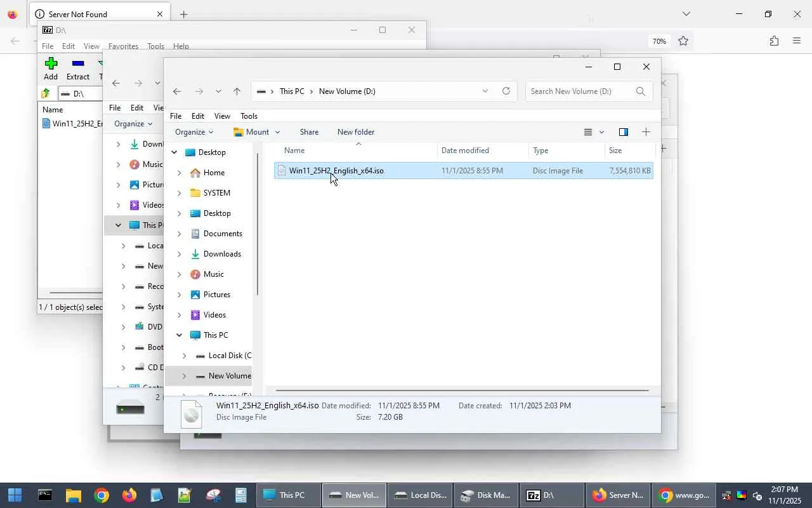Image resolution: width=812 pixels, height=508 pixels.
Task: Switch to the Disk Management taskbar window
Action: click(x=485, y=495)
